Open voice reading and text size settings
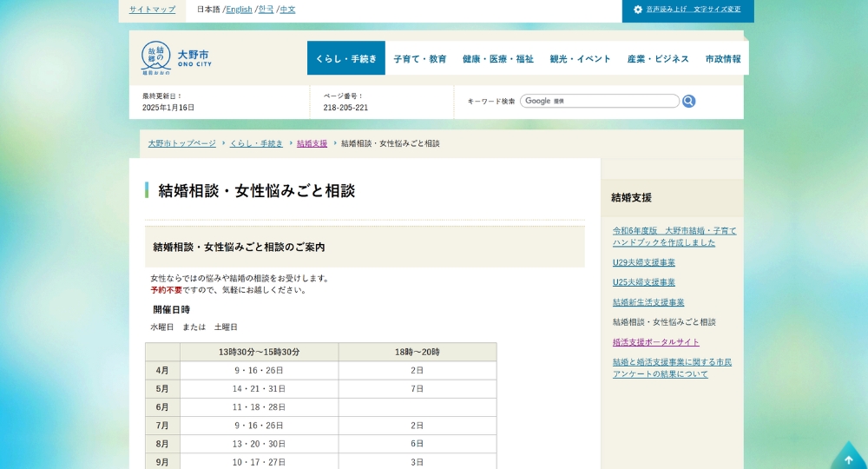Image resolution: width=868 pixels, height=469 pixels. click(687, 10)
